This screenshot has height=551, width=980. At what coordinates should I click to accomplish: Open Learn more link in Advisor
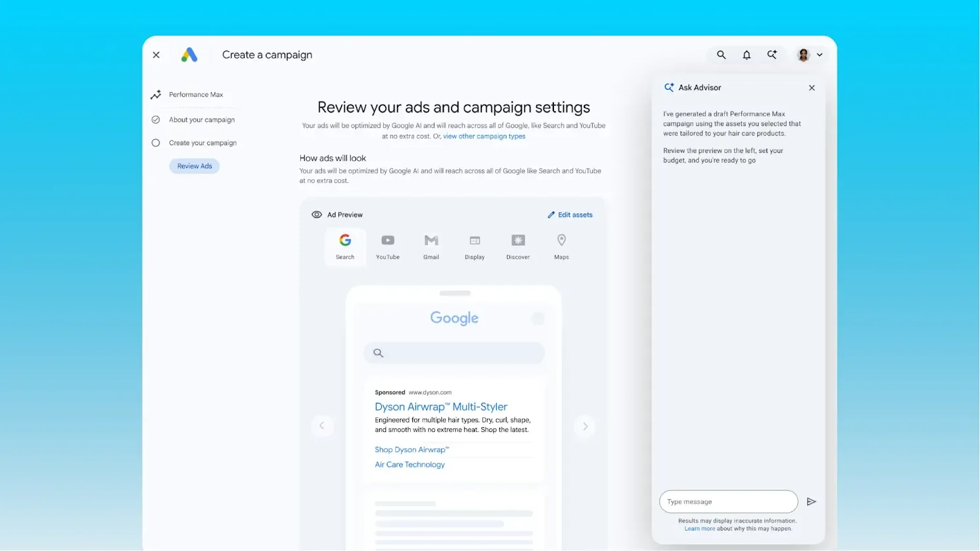click(700, 529)
